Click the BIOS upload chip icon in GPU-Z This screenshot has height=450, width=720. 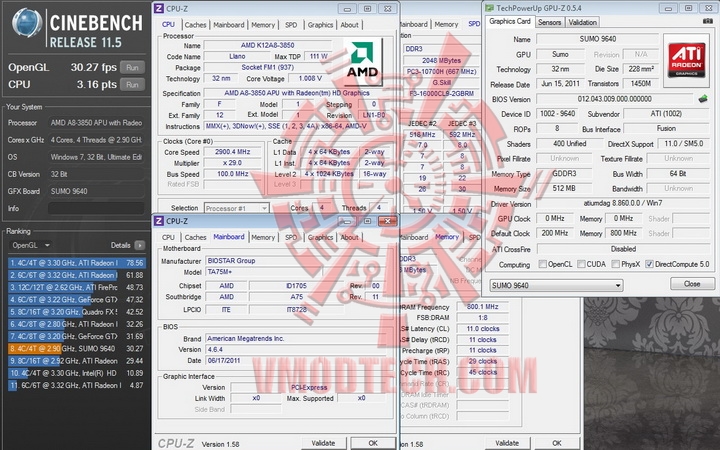(x=703, y=98)
